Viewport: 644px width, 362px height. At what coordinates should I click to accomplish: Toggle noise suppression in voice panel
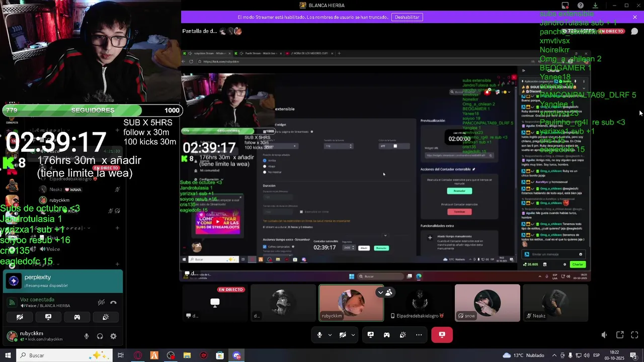pyautogui.click(x=101, y=303)
